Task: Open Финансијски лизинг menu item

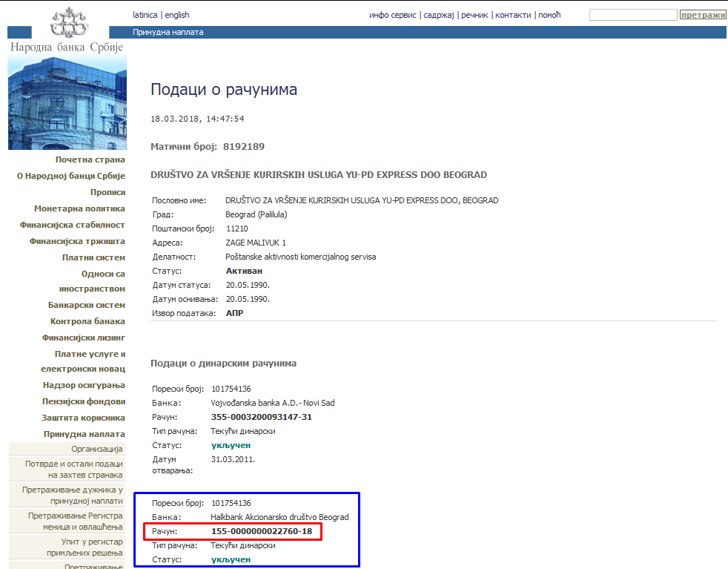Action: point(84,338)
